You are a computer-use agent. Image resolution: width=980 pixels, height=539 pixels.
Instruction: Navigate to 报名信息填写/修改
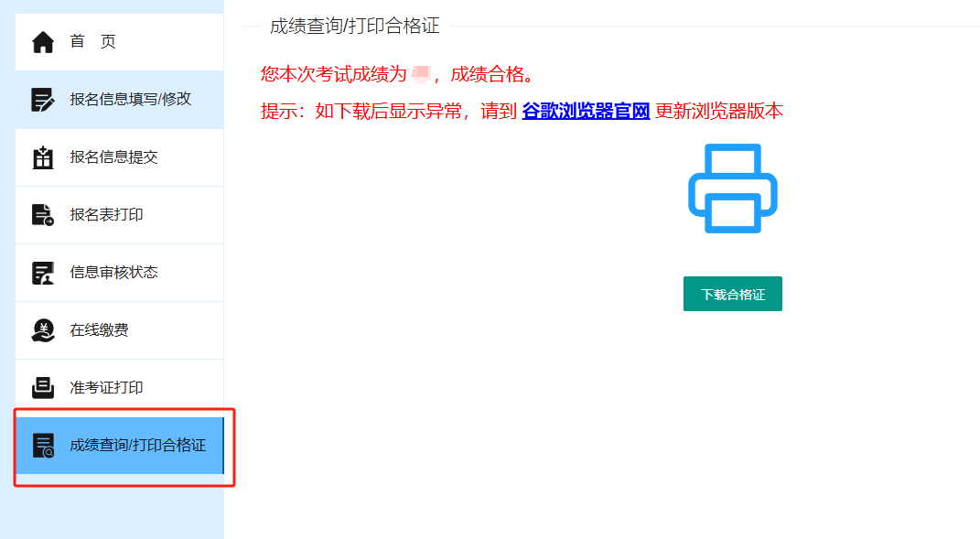coord(128,99)
